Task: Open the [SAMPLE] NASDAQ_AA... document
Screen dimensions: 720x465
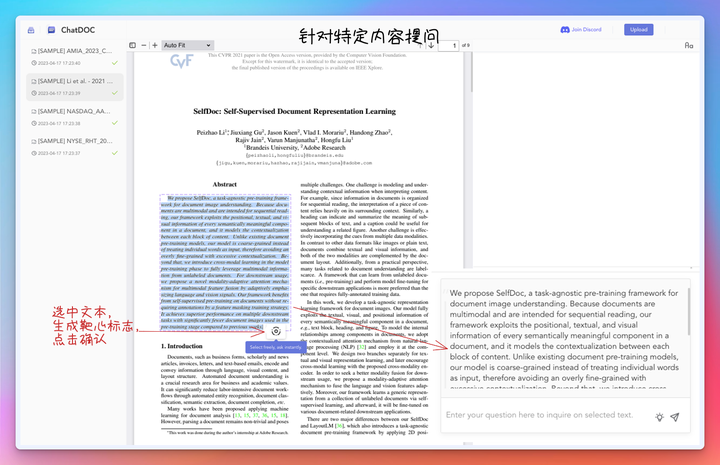Action: (75, 117)
